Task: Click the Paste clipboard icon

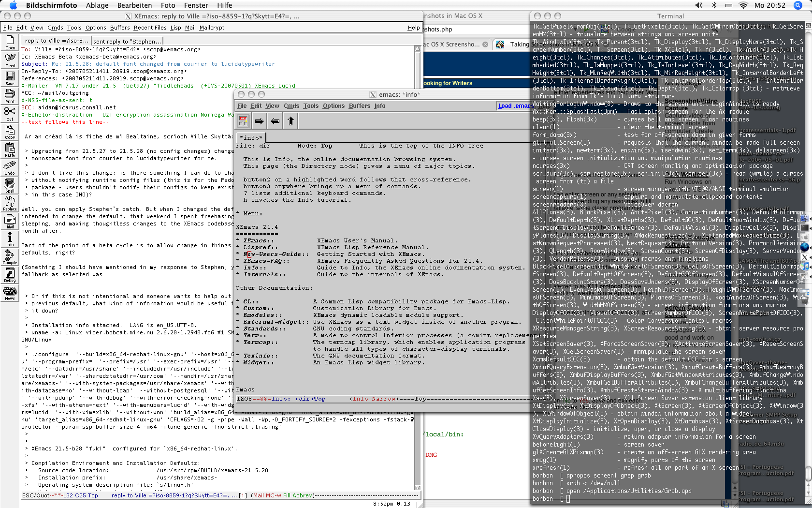Action: [x=10, y=150]
